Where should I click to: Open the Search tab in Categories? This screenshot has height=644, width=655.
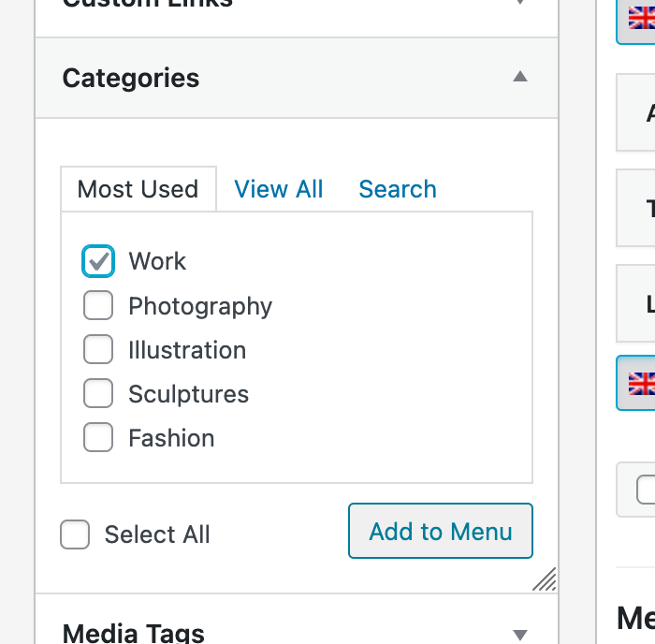[398, 189]
